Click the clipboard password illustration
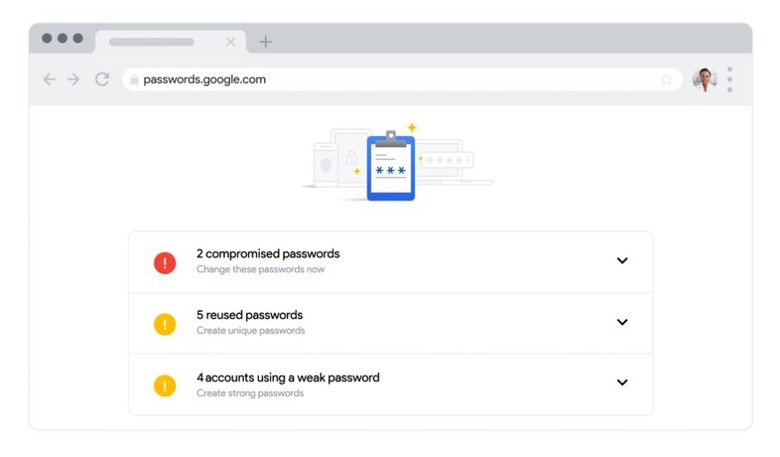 391,167
